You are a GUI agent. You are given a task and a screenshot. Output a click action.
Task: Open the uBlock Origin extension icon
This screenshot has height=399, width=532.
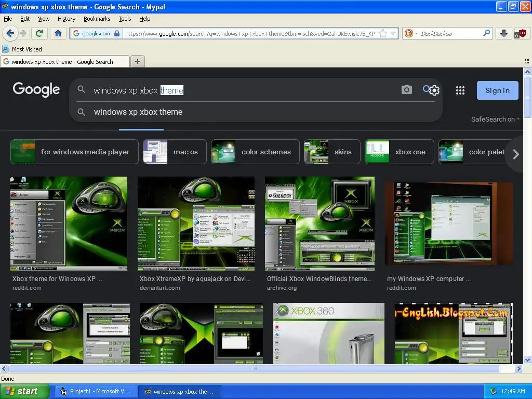(x=520, y=33)
